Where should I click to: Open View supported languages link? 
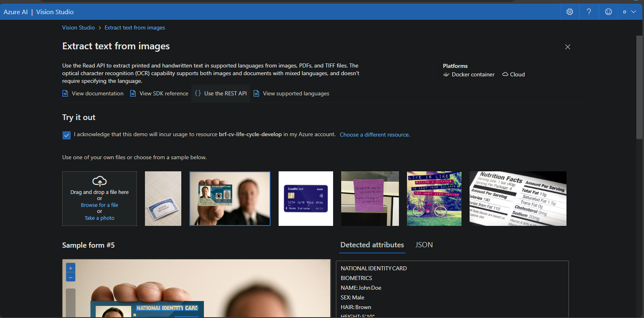[291, 93]
